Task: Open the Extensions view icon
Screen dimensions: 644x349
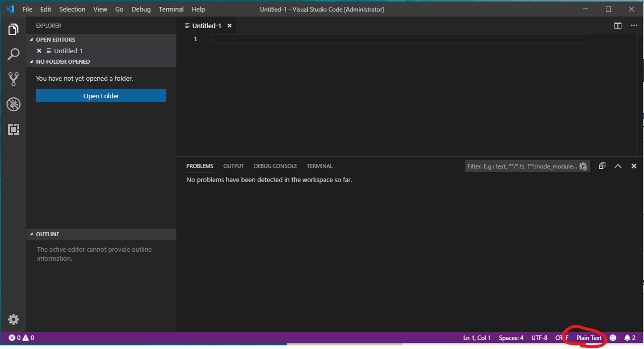Action: pos(13,129)
